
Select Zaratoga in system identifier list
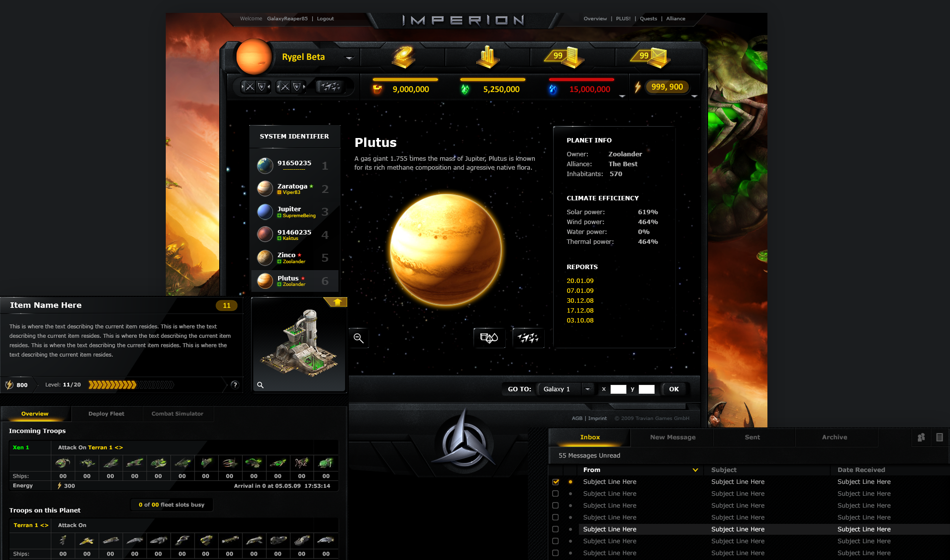(x=295, y=189)
